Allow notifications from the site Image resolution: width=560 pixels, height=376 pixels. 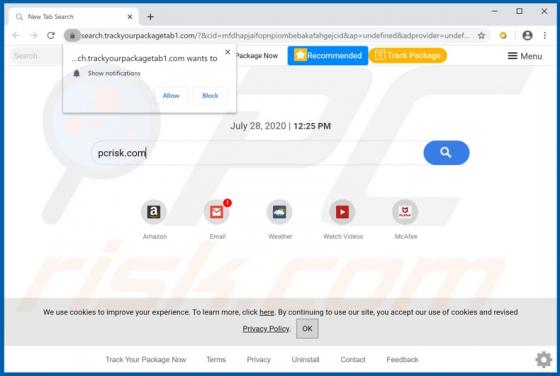171,96
